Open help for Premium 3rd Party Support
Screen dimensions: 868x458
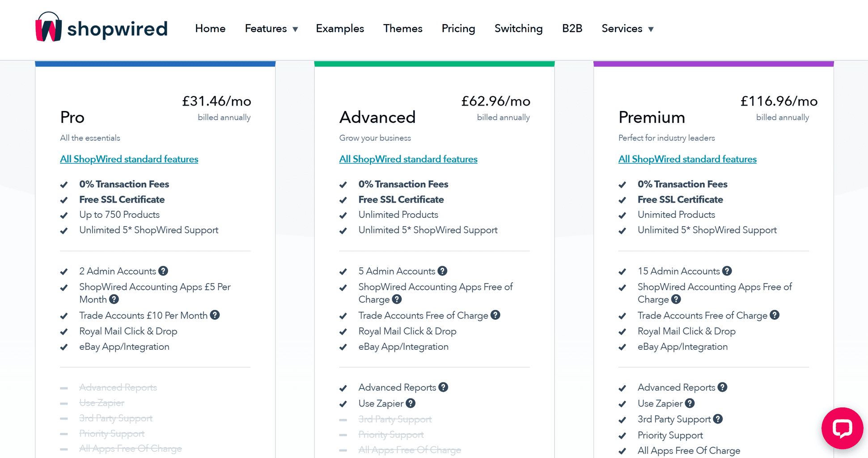click(718, 419)
